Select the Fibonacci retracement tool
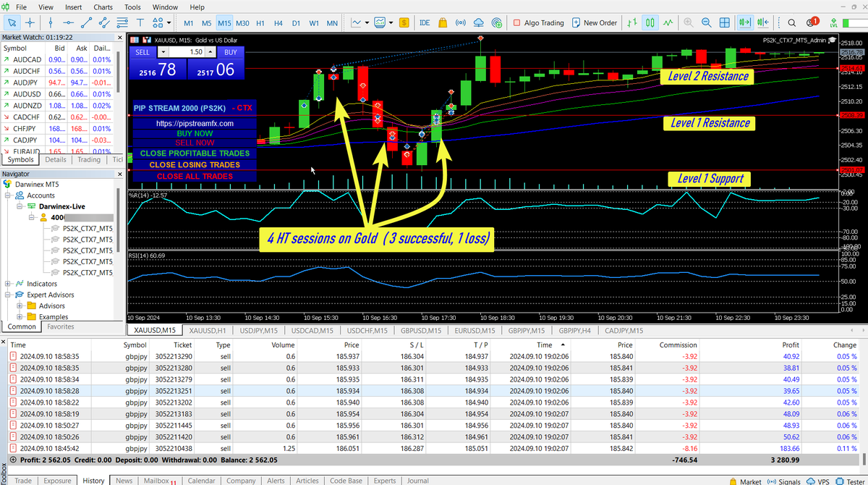The height and width of the screenshot is (485, 868). click(x=122, y=22)
